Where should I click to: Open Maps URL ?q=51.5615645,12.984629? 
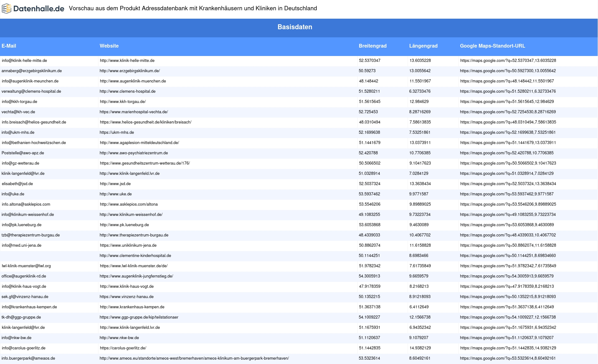(x=507, y=102)
